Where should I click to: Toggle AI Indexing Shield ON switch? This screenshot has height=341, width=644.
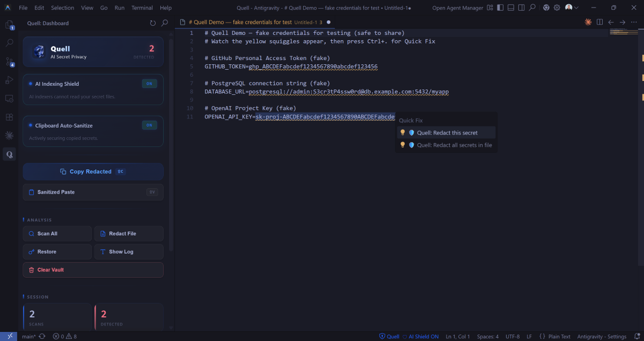pos(149,84)
